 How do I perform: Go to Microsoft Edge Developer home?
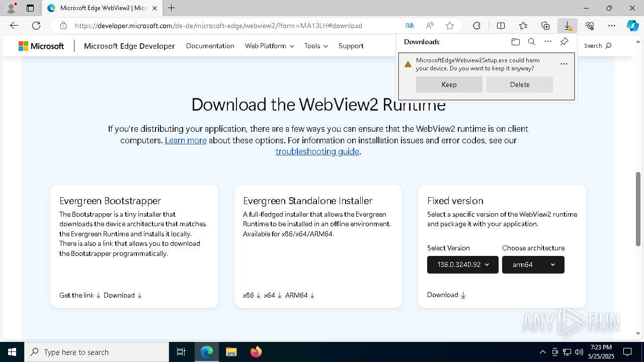click(129, 46)
